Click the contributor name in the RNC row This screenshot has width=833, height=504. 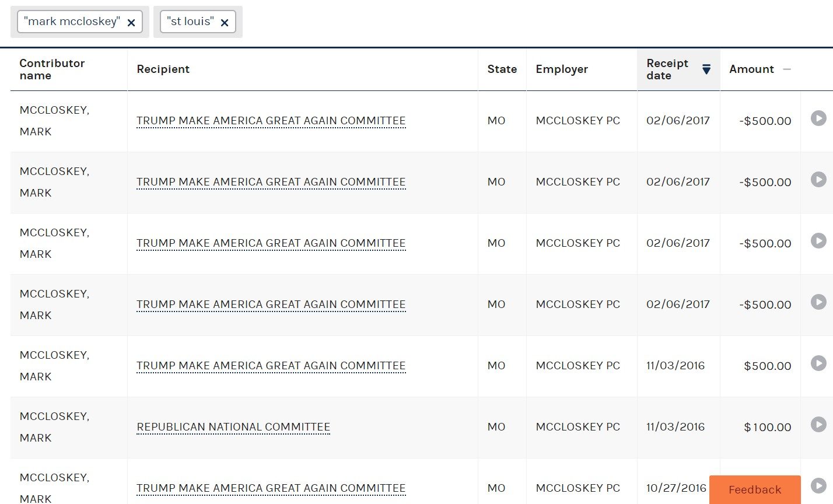pos(54,427)
